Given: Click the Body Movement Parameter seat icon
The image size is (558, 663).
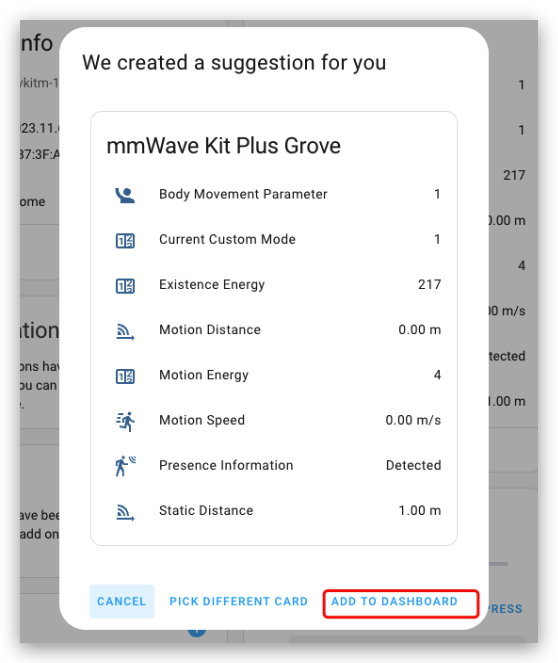Looking at the screenshot, I should tap(125, 195).
